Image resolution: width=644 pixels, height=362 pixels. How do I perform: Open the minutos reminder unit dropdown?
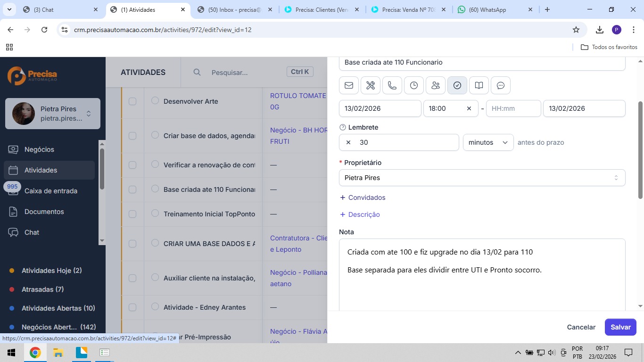[x=488, y=142]
